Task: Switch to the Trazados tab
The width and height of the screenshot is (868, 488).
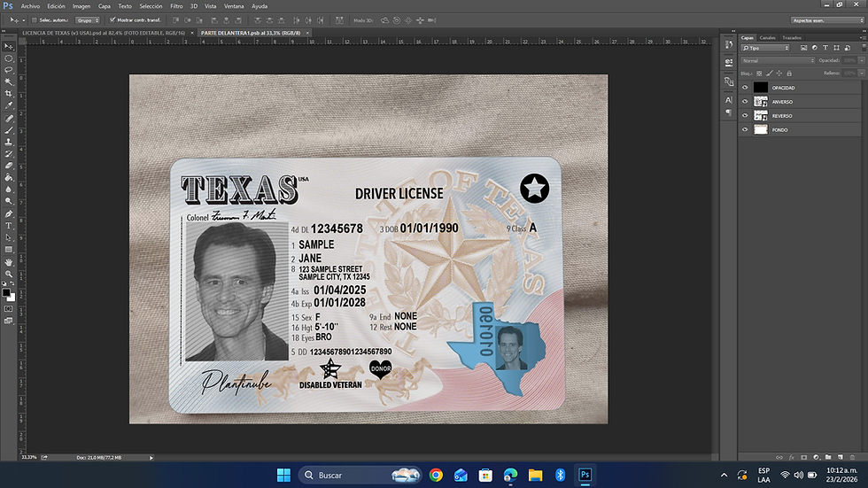Action: click(x=792, y=37)
